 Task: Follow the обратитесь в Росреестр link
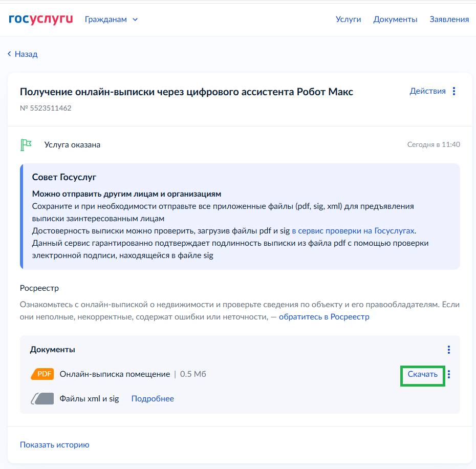pos(324,317)
